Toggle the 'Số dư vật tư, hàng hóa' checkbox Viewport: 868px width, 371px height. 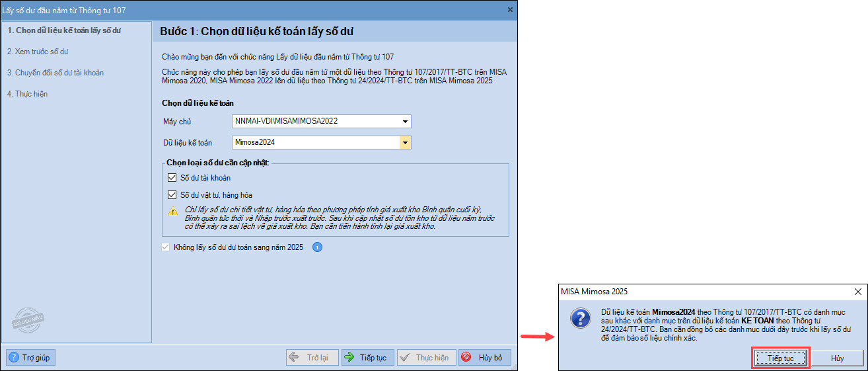coord(172,195)
